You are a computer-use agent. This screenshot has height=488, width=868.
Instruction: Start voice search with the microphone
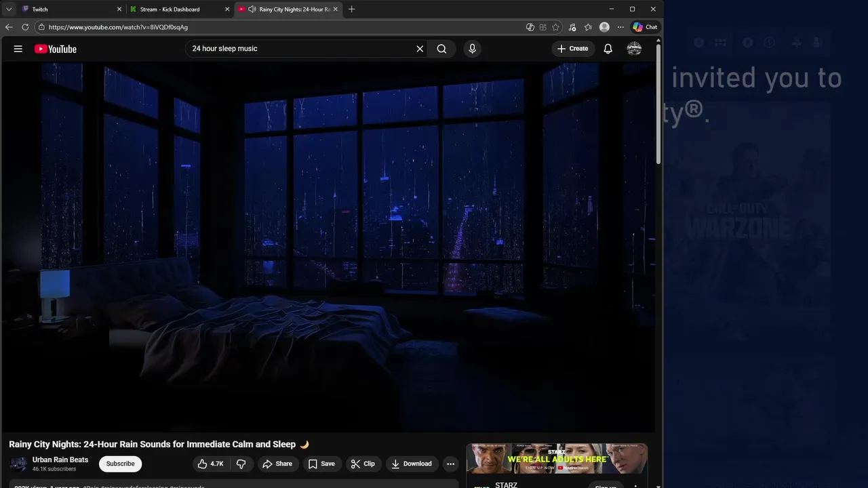click(x=473, y=49)
